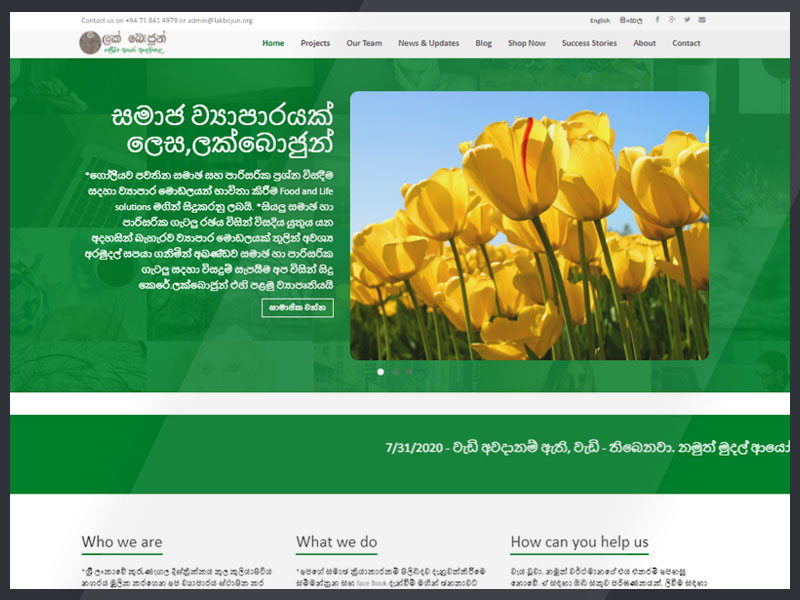Open the Twitter social icon
This screenshot has height=600, width=800.
687,20
